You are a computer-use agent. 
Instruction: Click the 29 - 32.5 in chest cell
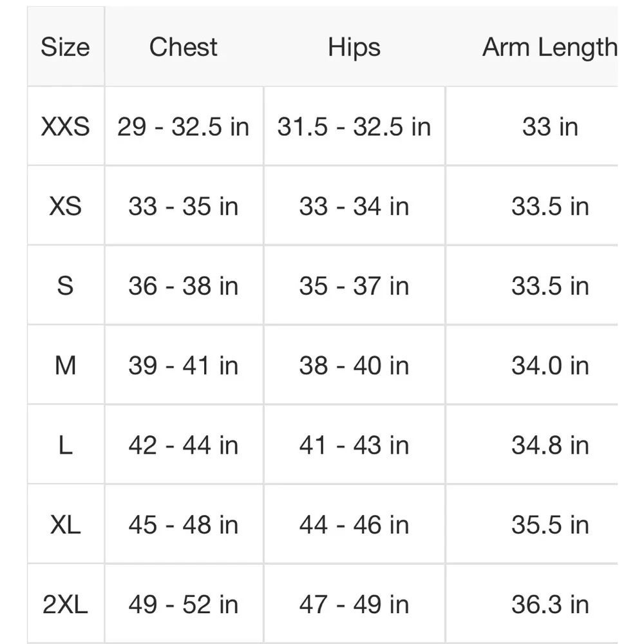click(x=184, y=126)
